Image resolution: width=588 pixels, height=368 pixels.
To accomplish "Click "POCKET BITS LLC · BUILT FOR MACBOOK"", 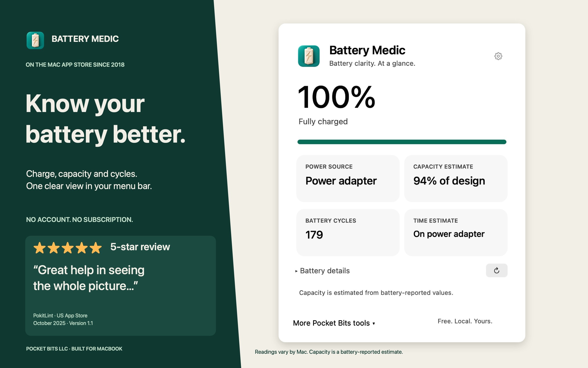I will tap(74, 348).
